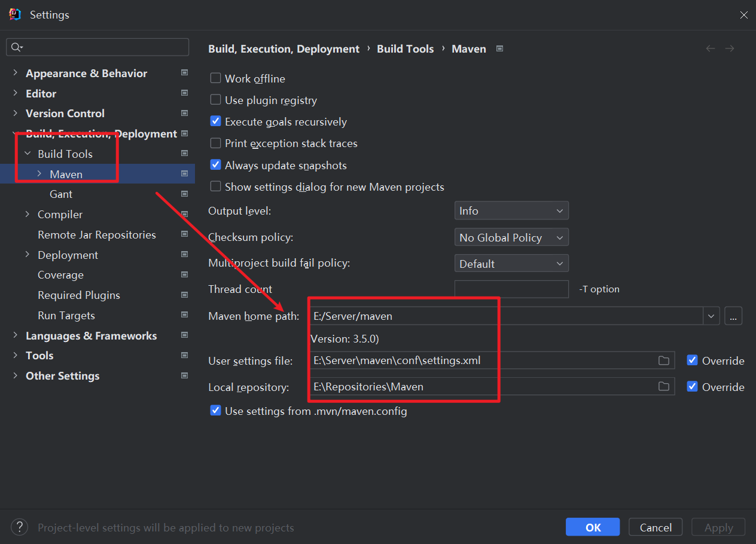Click project-level icon beside Maven tree row

[184, 174]
